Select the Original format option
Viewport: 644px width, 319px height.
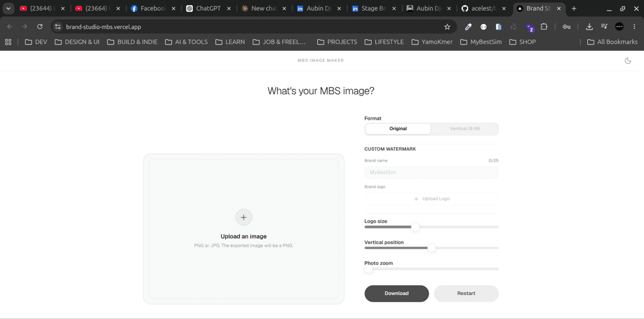pos(398,129)
